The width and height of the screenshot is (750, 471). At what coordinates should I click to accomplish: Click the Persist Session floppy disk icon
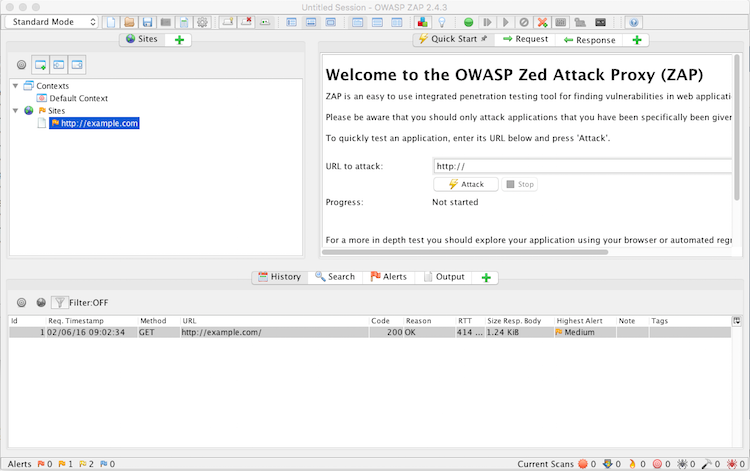[147, 22]
